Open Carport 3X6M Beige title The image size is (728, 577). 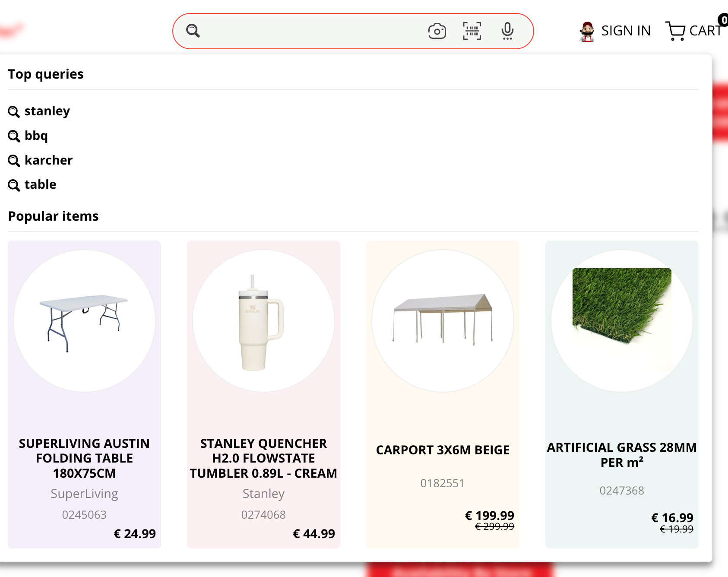443,450
